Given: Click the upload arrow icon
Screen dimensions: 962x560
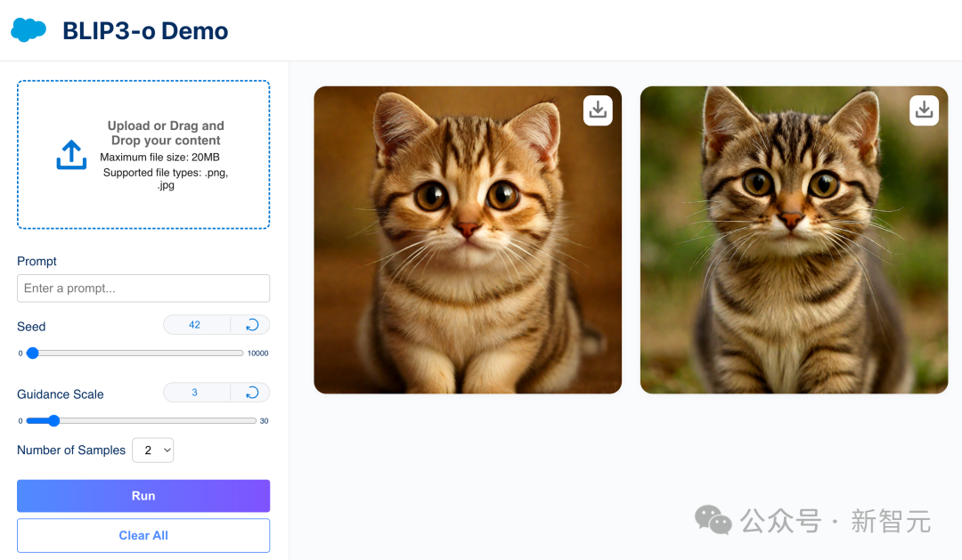Looking at the screenshot, I should [71, 155].
